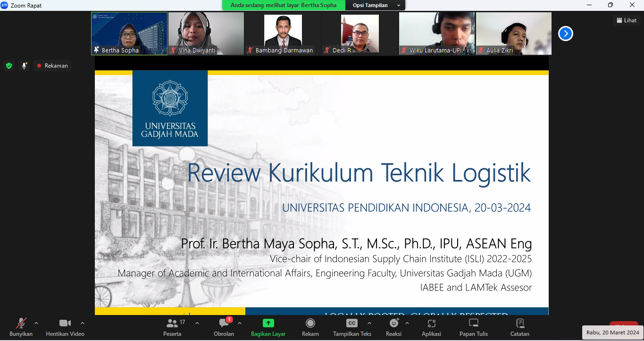644x341 pixels.
Task: Click the green Bagikan Layar share icon
Action: pyautogui.click(x=268, y=323)
